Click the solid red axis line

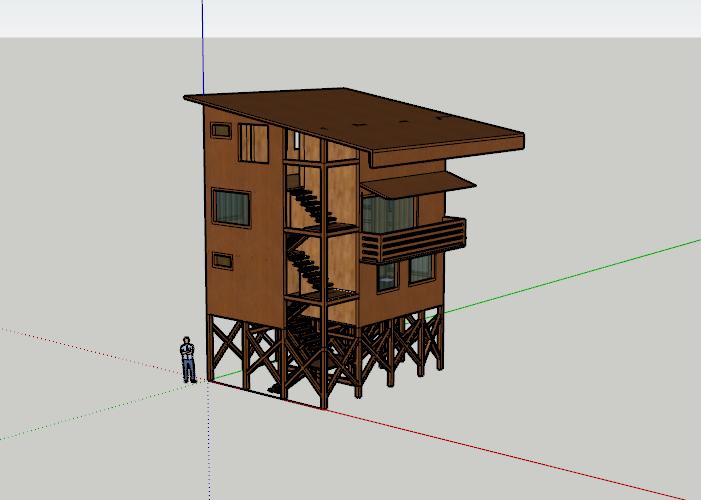[x=500, y=450]
